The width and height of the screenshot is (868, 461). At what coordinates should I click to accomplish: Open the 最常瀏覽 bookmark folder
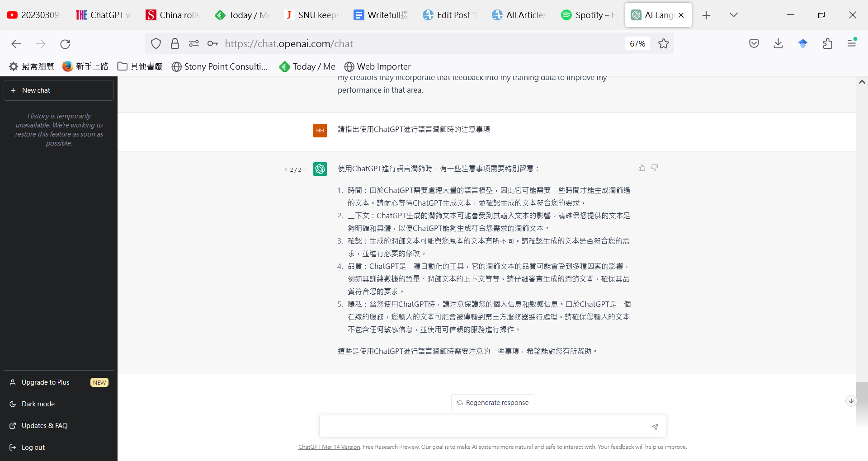coord(32,66)
